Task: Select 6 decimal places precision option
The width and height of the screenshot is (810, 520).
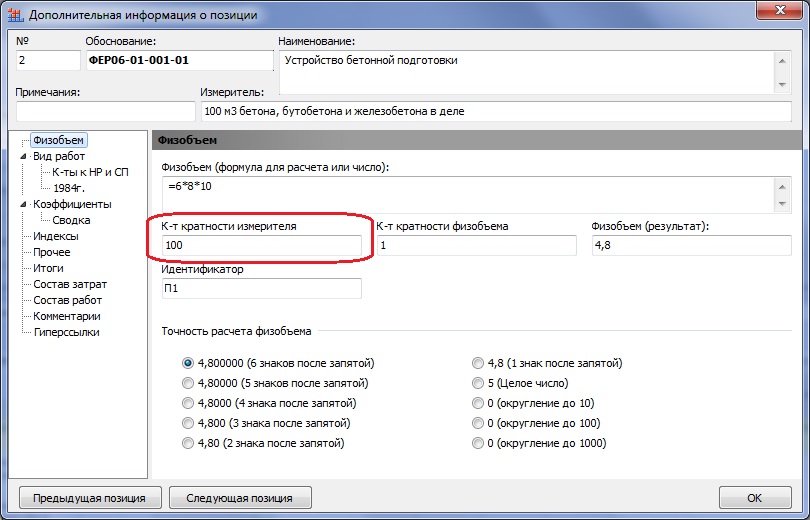Action: tap(188, 363)
